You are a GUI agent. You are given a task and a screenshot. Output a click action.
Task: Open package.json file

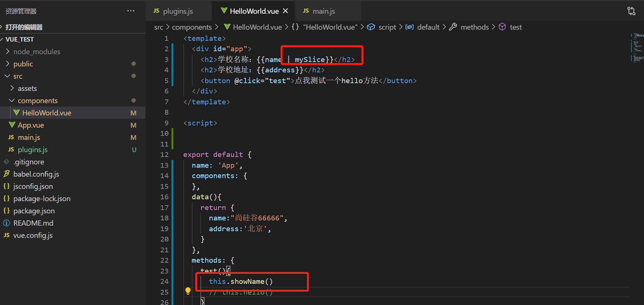(73, 211)
